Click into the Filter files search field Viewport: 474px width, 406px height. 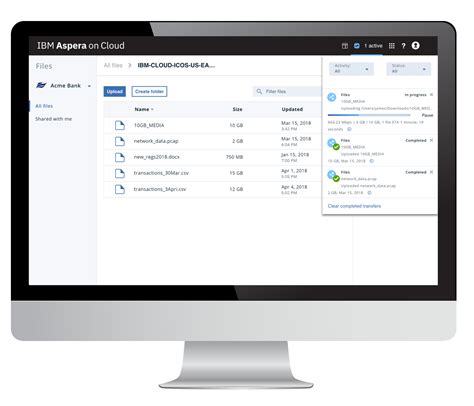(x=287, y=91)
